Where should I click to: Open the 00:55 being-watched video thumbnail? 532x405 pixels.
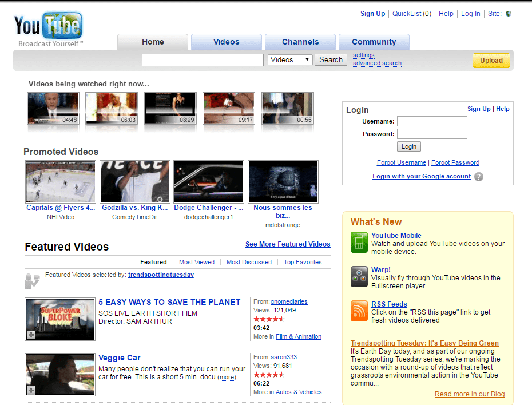pyautogui.click(x=288, y=108)
